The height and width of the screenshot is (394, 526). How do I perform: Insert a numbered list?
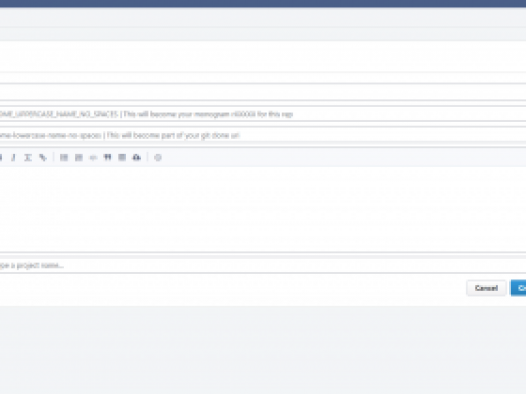78,157
